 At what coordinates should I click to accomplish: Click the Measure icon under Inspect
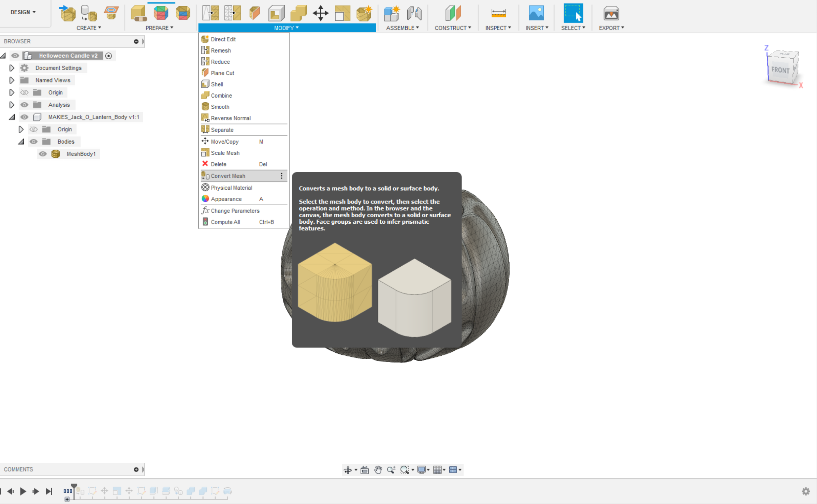498,13
